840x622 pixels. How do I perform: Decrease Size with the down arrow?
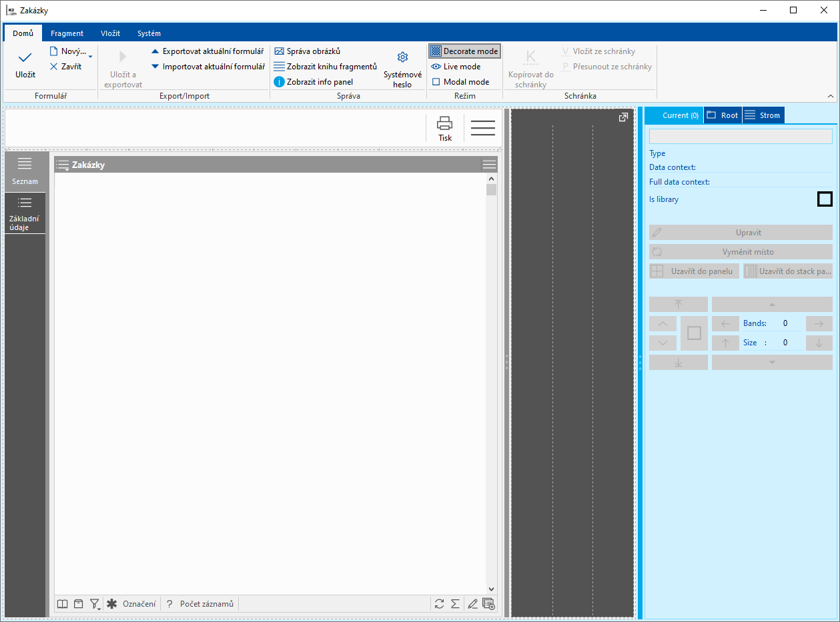click(819, 343)
